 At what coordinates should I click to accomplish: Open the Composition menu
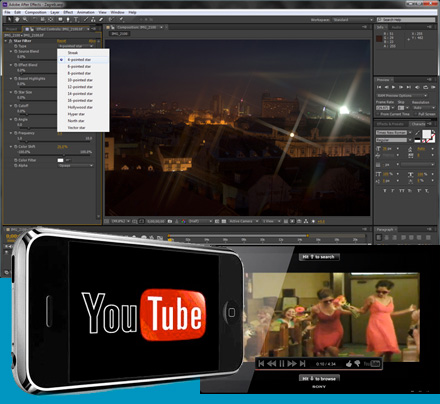pos(35,12)
